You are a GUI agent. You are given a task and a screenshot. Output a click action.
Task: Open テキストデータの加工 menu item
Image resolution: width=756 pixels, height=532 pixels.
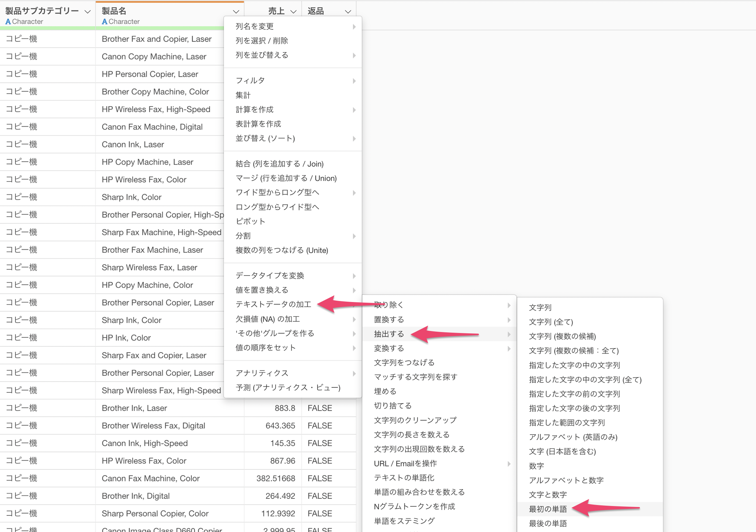pos(293,304)
